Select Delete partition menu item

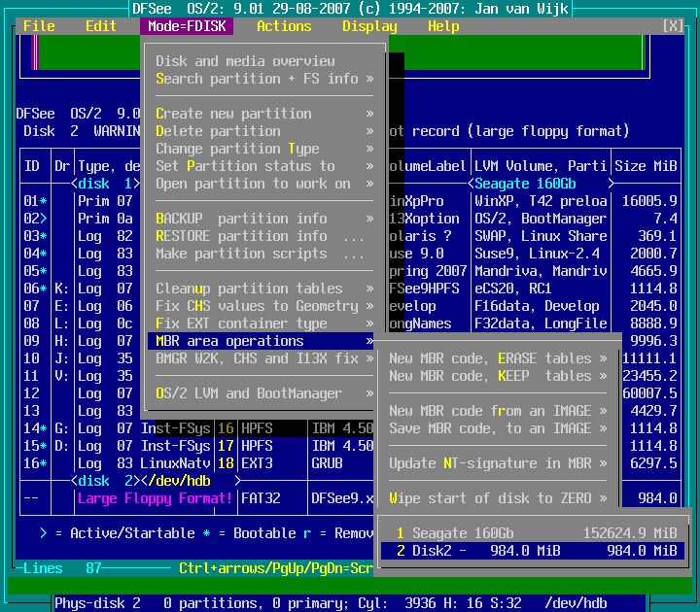tap(264, 131)
